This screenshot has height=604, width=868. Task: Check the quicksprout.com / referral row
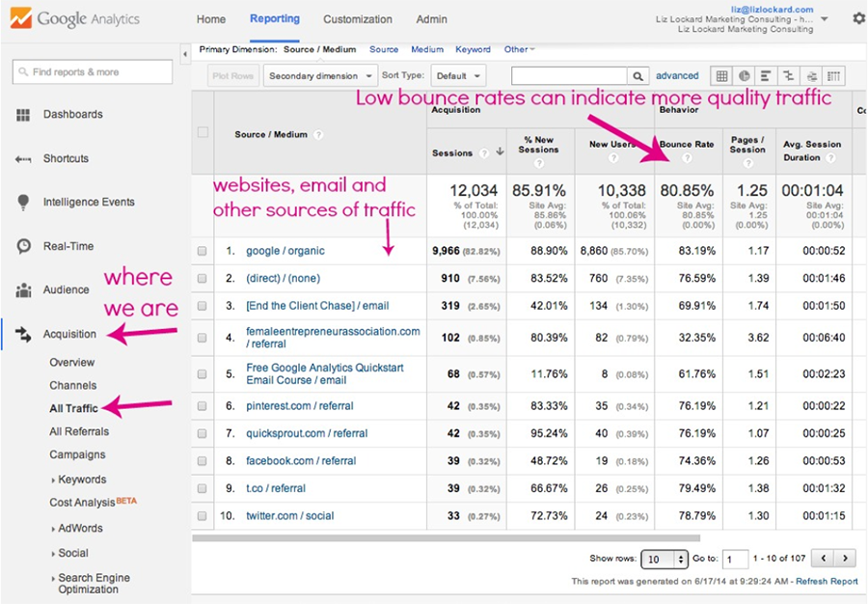click(x=203, y=433)
